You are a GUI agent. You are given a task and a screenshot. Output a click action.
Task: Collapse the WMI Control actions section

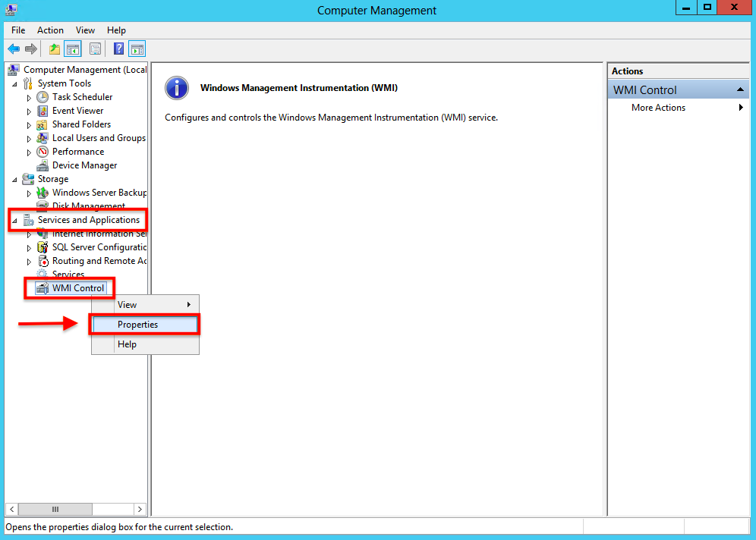tap(740, 90)
